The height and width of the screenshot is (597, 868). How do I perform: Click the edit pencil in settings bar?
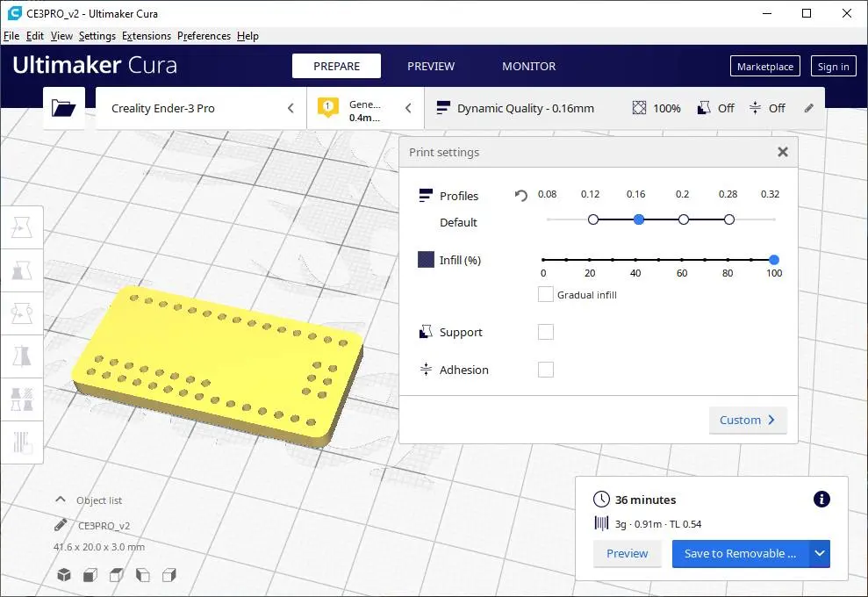809,108
